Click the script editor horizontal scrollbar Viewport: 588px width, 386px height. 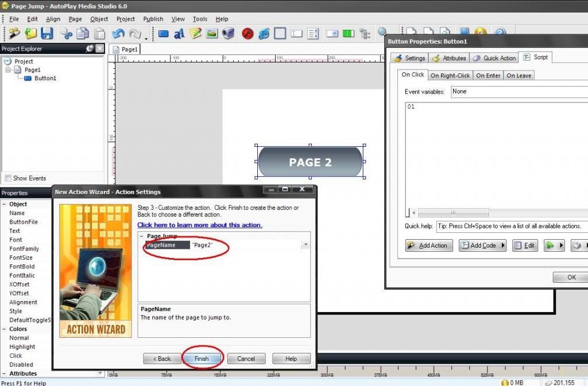(x=452, y=212)
